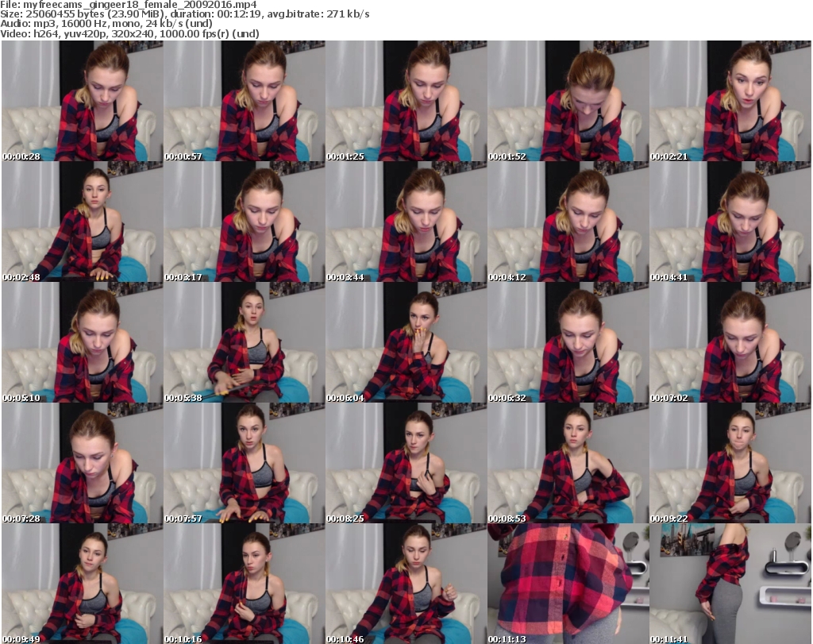
Task: Select the thumbnail frame stamped 00:03:44
Action: [406, 222]
